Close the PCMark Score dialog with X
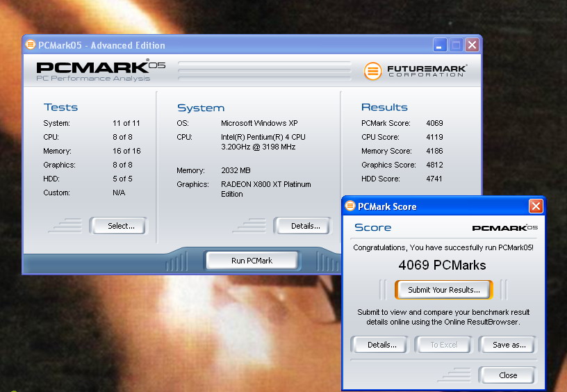Screen dimensions: 567x392 [x=536, y=206]
